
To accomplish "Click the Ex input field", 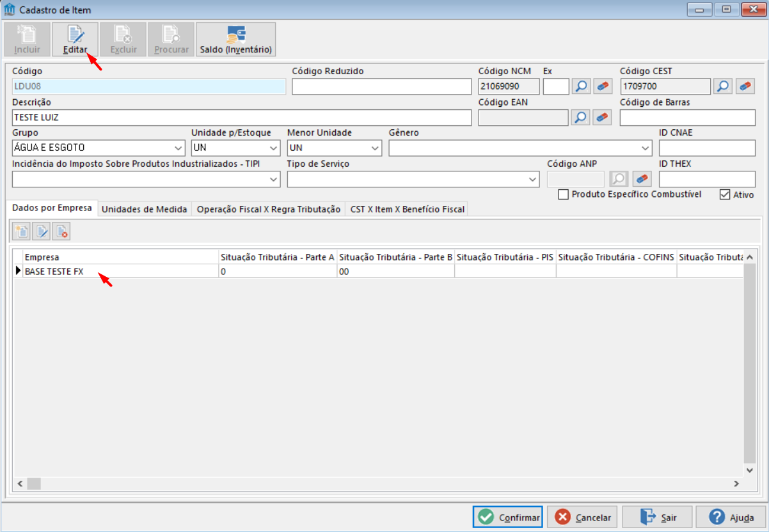I will point(556,86).
